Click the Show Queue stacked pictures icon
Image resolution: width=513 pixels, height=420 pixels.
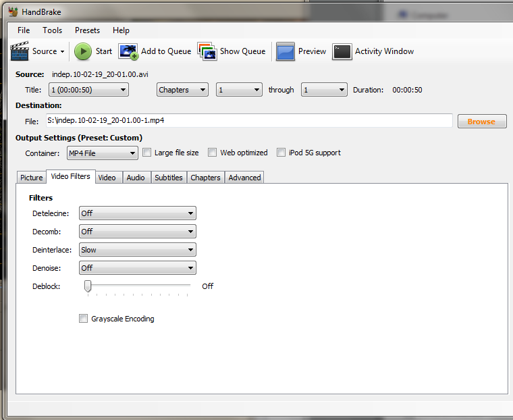[x=207, y=51]
